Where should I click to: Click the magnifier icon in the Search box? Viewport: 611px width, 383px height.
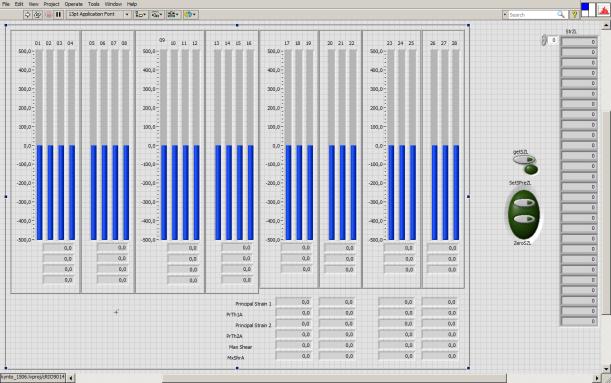click(561, 15)
